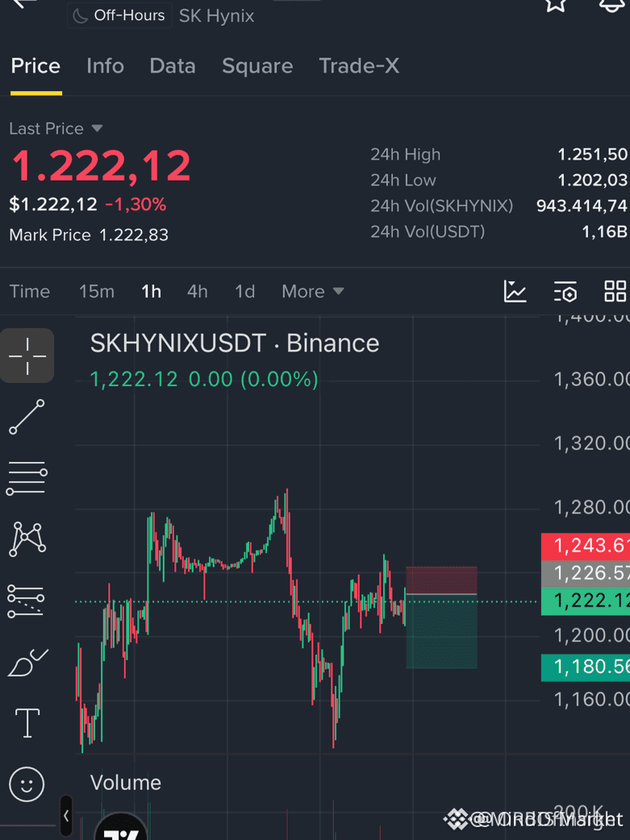Open the grid layout icon
The width and height of the screenshot is (630, 840).
(x=615, y=292)
